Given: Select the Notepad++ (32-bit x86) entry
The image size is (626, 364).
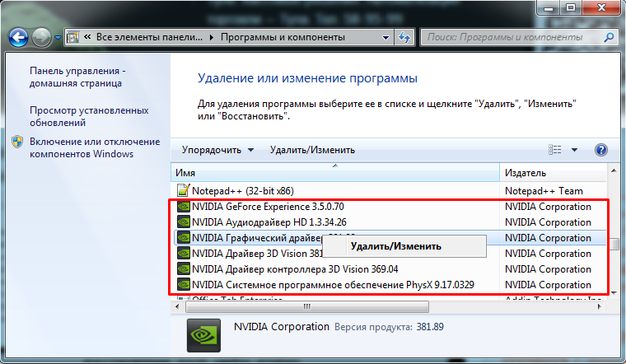Looking at the screenshot, I should pyautogui.click(x=243, y=191).
